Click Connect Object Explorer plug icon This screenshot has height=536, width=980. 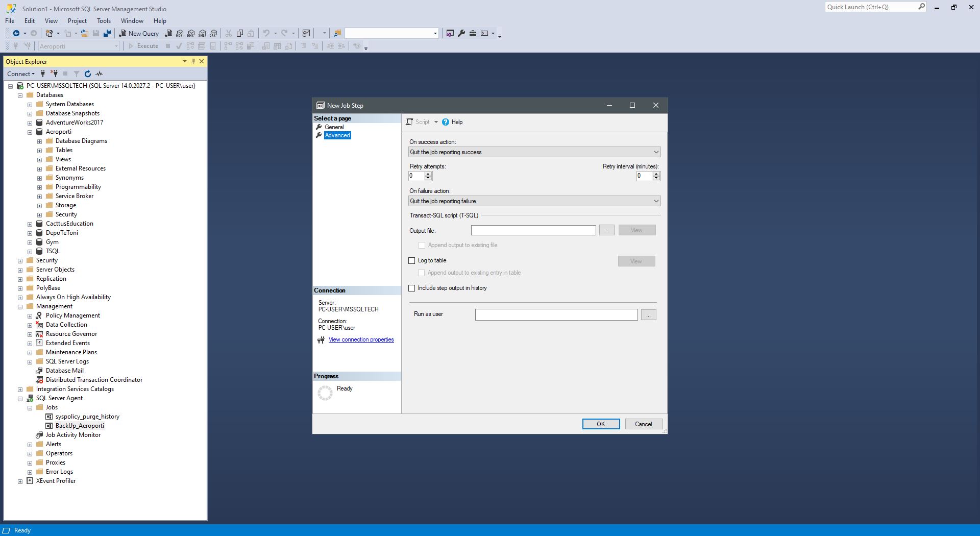[43, 74]
